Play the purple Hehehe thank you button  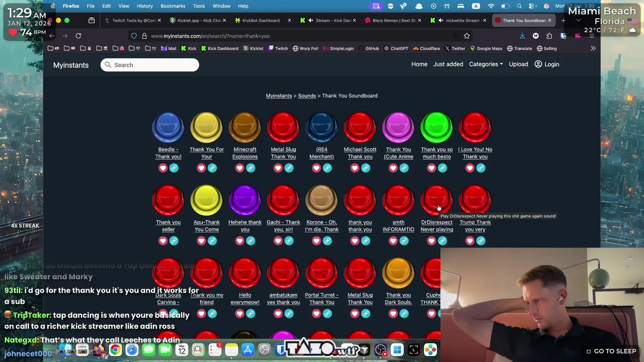pyautogui.click(x=245, y=200)
